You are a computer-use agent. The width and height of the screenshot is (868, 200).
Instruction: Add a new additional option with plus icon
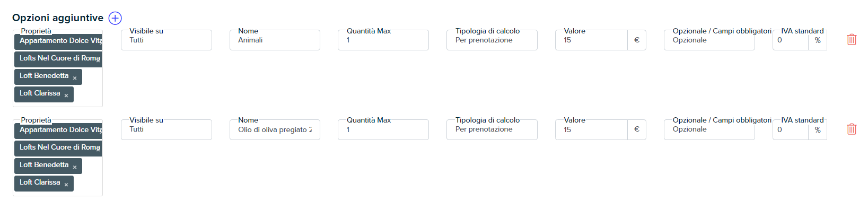tap(115, 18)
